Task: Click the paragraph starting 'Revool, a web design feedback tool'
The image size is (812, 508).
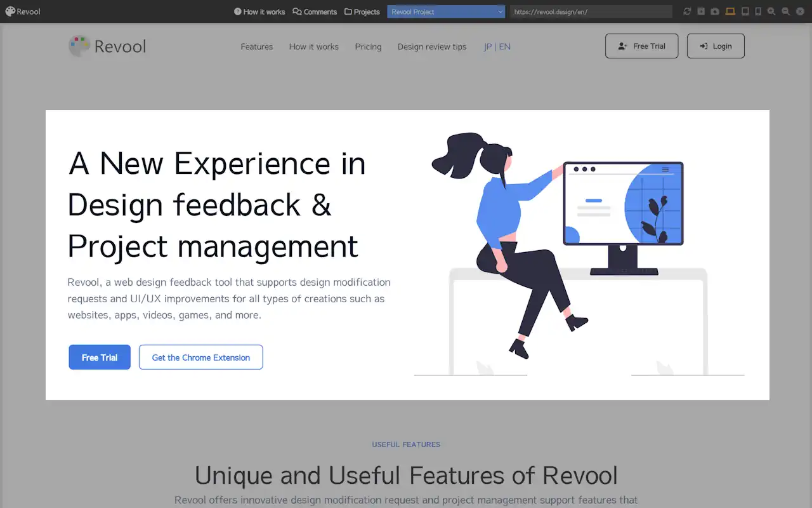Action: [x=230, y=298]
